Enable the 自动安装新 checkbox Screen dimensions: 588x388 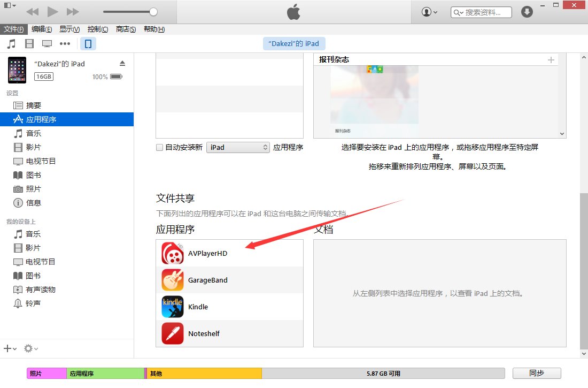coord(159,147)
